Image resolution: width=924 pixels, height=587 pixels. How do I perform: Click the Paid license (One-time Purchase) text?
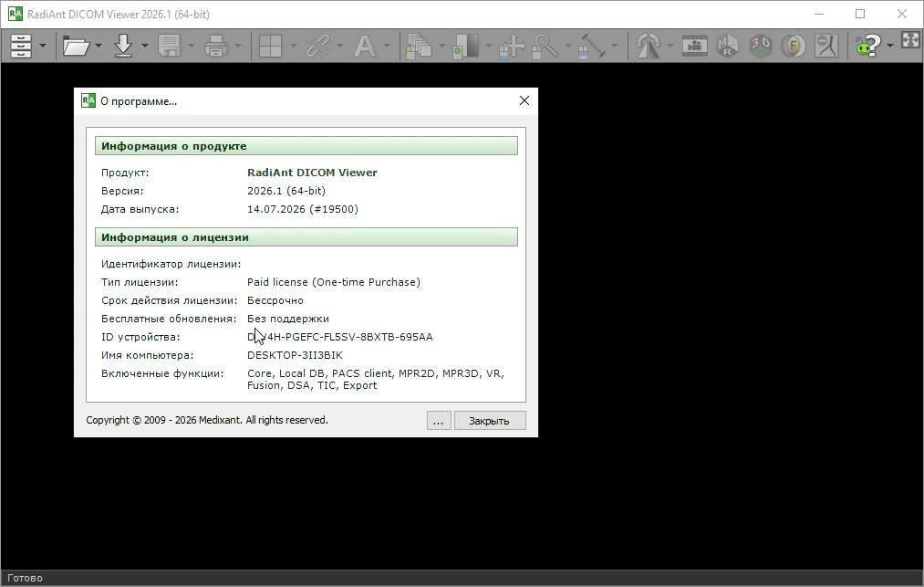334,283
